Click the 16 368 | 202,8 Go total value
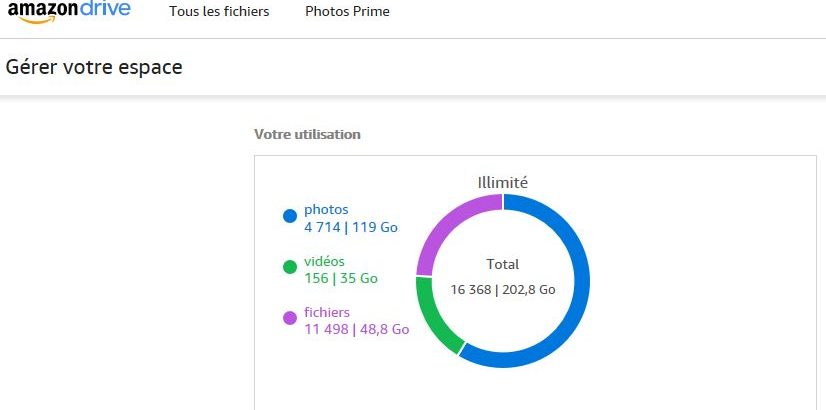Image resolution: width=826 pixels, height=410 pixels. pyautogui.click(x=503, y=290)
